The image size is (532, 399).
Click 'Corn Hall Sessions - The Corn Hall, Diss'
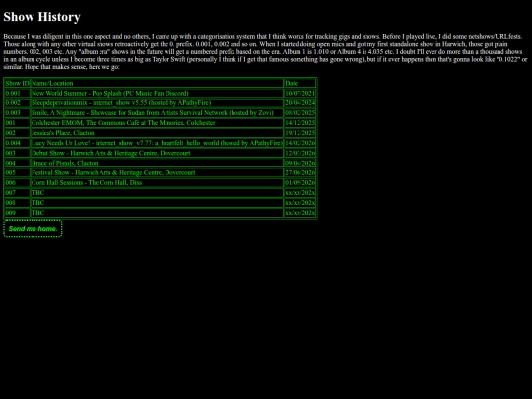pos(157,183)
